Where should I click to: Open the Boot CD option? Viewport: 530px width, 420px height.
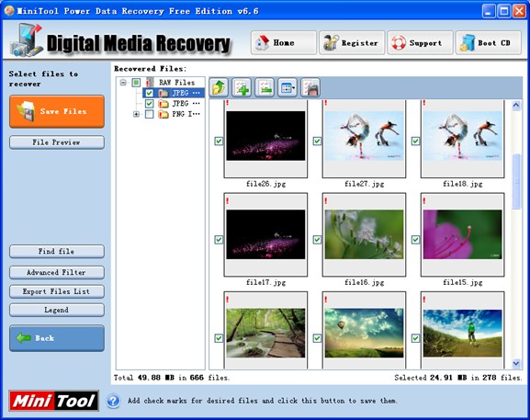click(x=489, y=42)
